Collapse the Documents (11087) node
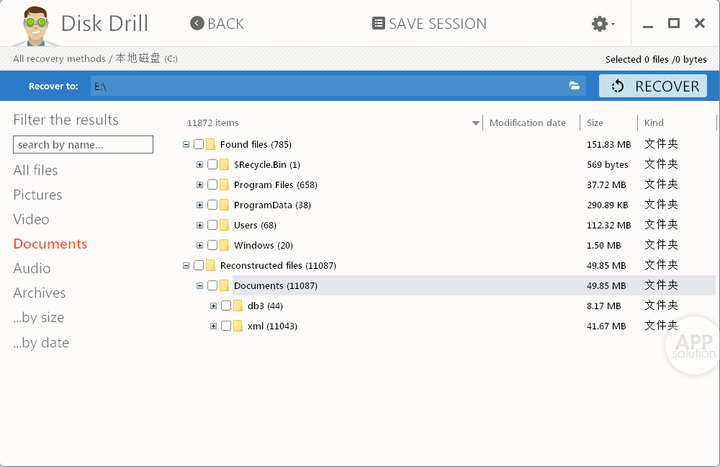This screenshot has height=467, width=720. point(200,286)
